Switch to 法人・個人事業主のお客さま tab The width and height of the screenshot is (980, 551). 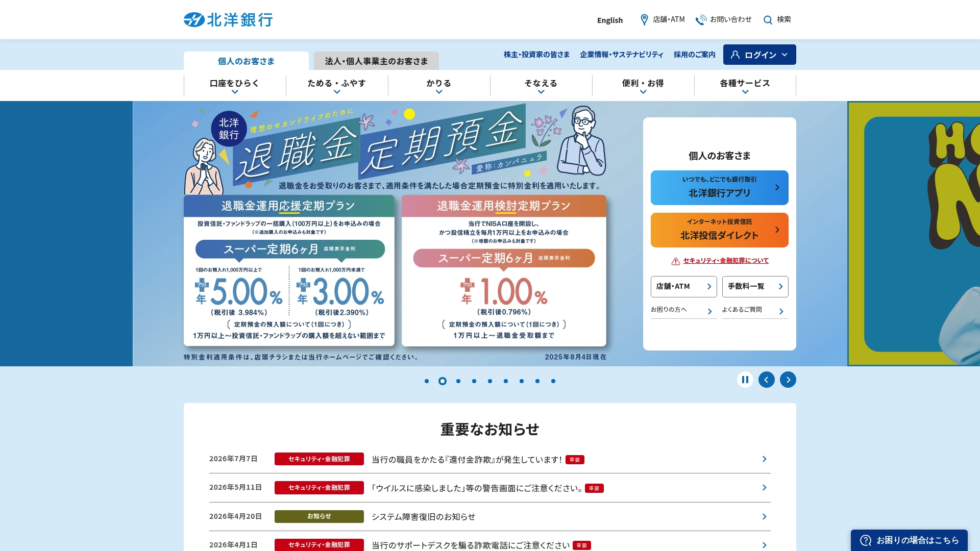coord(376,61)
